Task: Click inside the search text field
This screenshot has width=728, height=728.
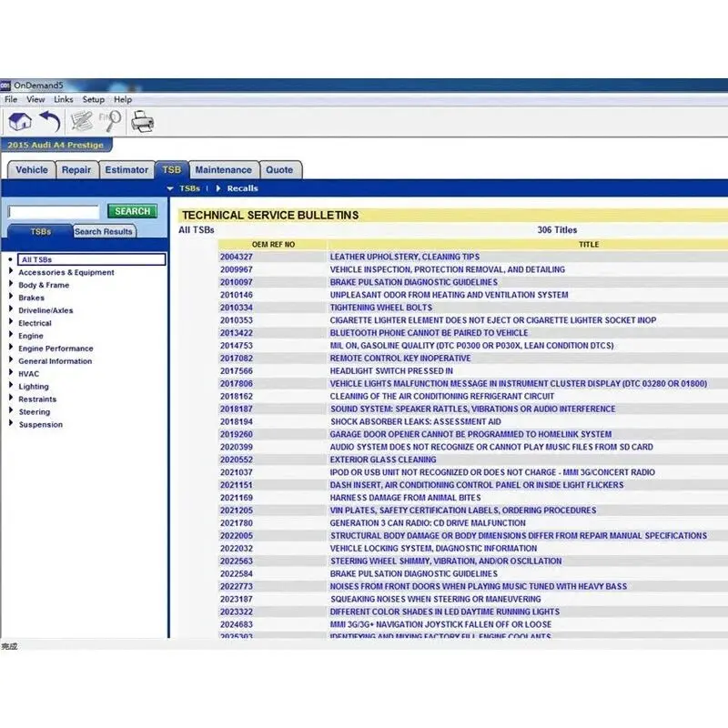Action: coord(55,210)
